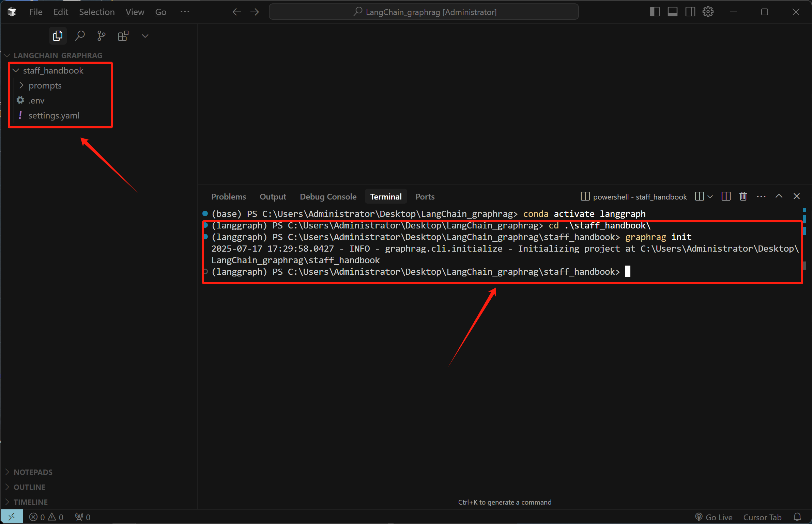Open the Explorer view icon

[58, 36]
